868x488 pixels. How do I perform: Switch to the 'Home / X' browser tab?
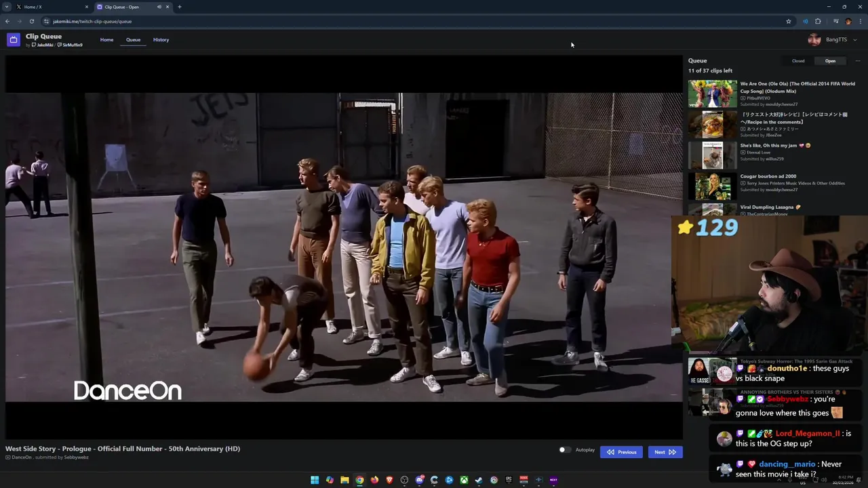tap(52, 7)
